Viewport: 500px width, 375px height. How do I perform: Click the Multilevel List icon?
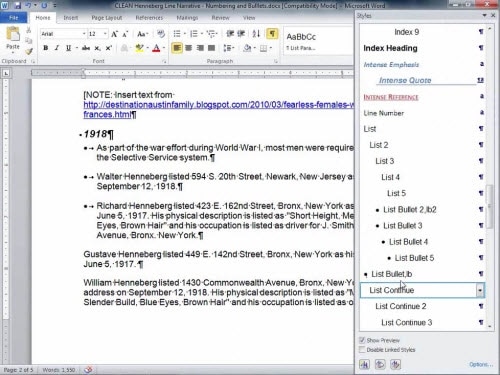[210, 34]
